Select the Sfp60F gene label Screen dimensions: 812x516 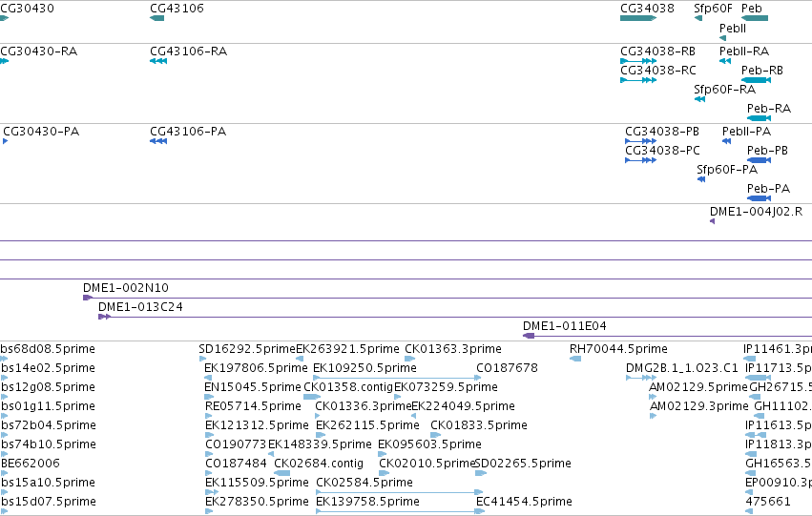[713, 9]
